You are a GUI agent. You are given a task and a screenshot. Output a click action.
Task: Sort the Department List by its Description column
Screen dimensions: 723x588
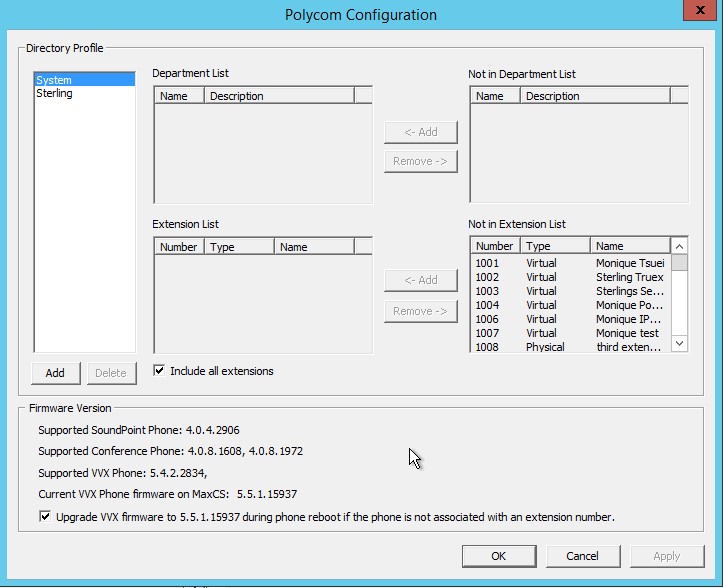(x=279, y=95)
